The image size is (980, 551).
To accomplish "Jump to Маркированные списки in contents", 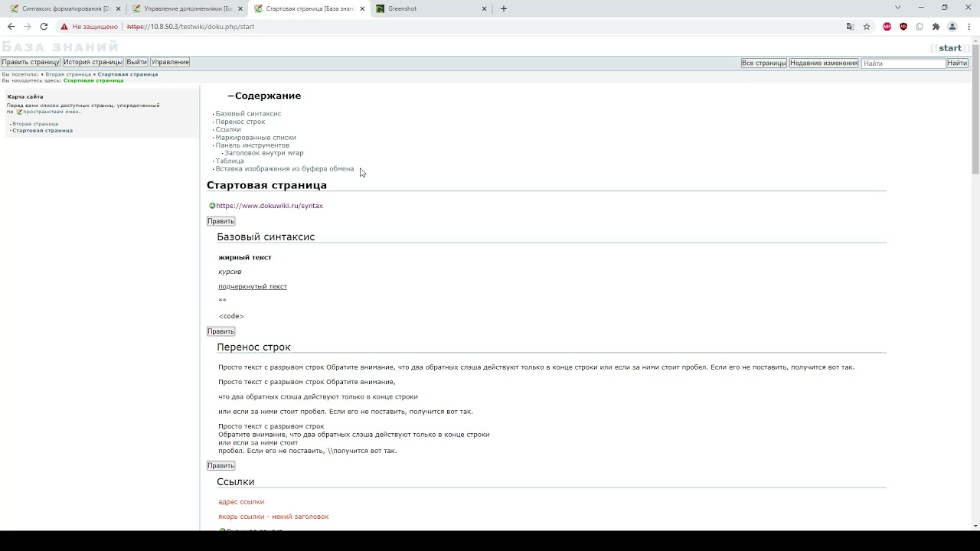I will pos(256,138).
